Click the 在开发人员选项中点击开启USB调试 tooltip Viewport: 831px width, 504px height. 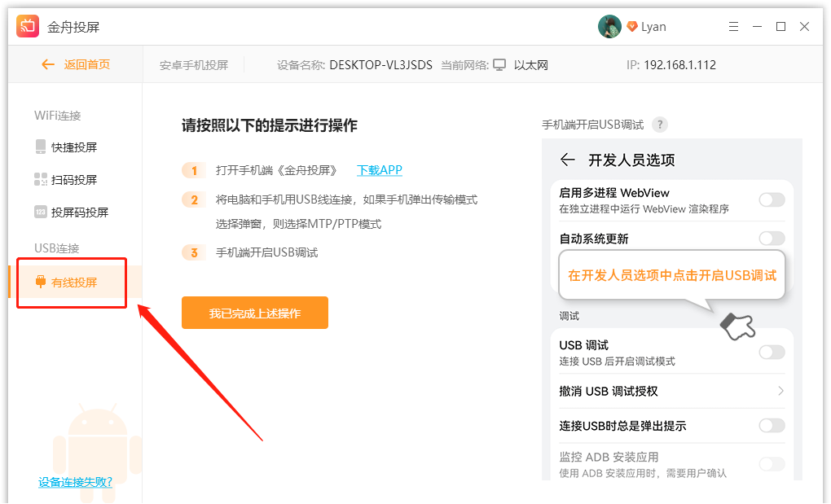672,274
